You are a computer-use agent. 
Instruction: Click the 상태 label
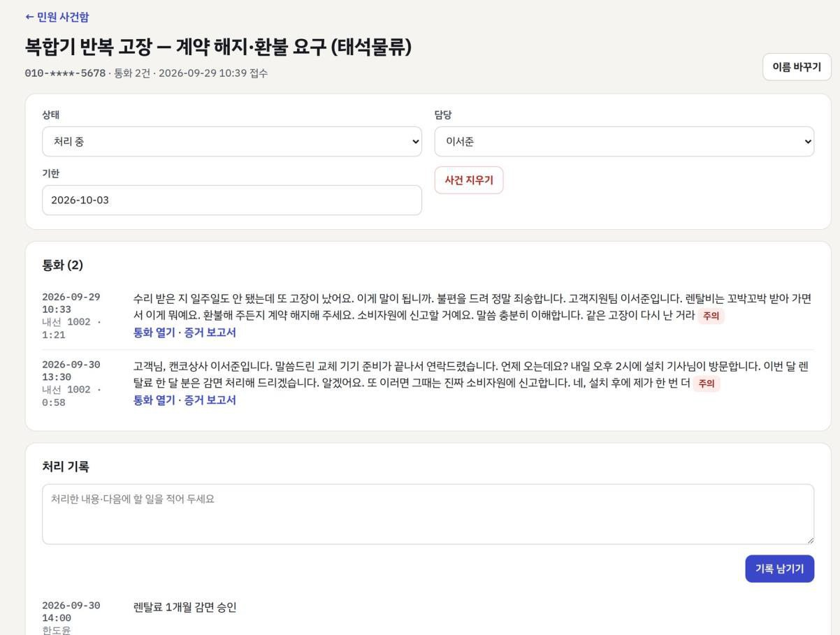[50, 115]
